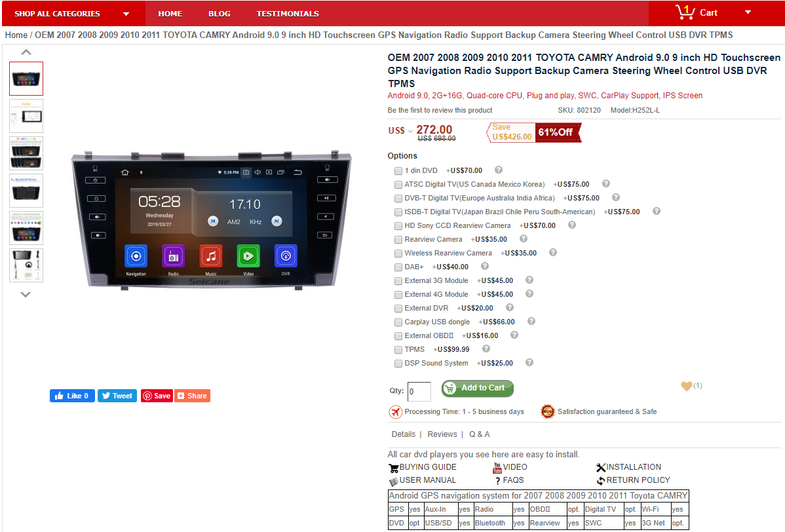
Task: Enable the Wireless Rearview Camera option
Action: click(398, 254)
